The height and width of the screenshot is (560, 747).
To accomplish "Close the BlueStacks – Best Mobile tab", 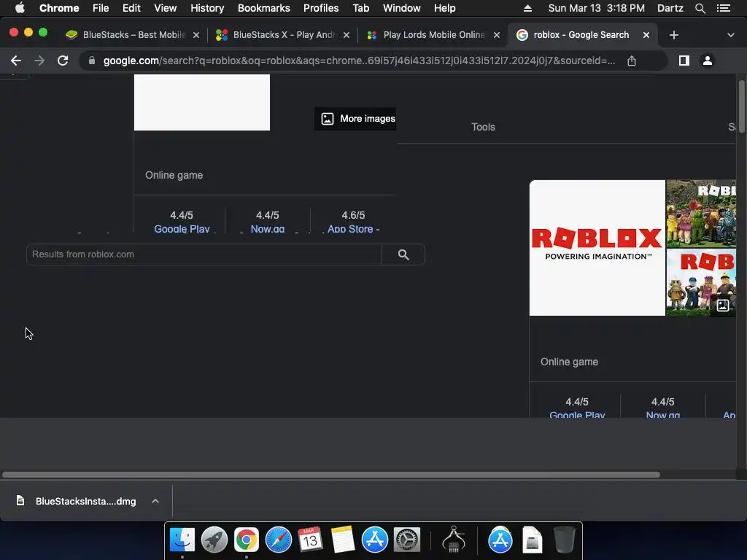I will (x=196, y=35).
